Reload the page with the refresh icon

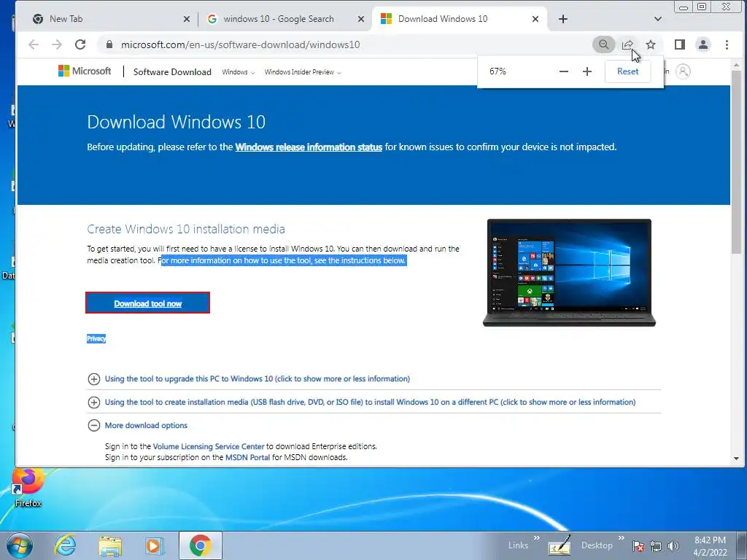(x=80, y=44)
